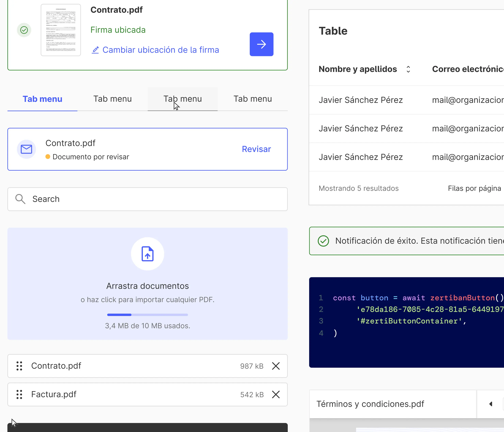Image resolution: width=504 pixels, height=432 pixels.
Task: Click the magnifying glass search icon
Action: [x=20, y=199]
